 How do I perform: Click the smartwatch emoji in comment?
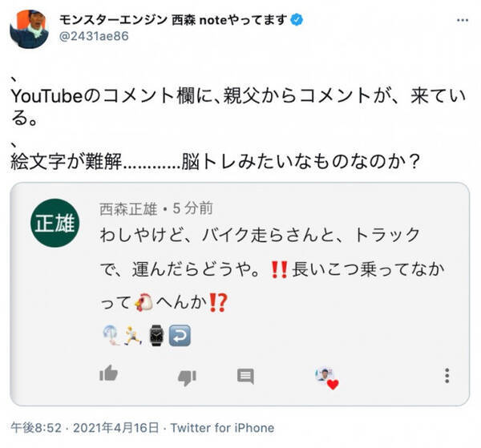[x=157, y=333]
